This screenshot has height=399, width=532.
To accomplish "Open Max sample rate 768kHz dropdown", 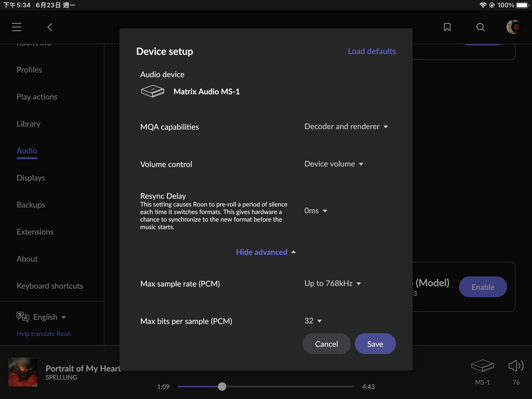I will (332, 283).
